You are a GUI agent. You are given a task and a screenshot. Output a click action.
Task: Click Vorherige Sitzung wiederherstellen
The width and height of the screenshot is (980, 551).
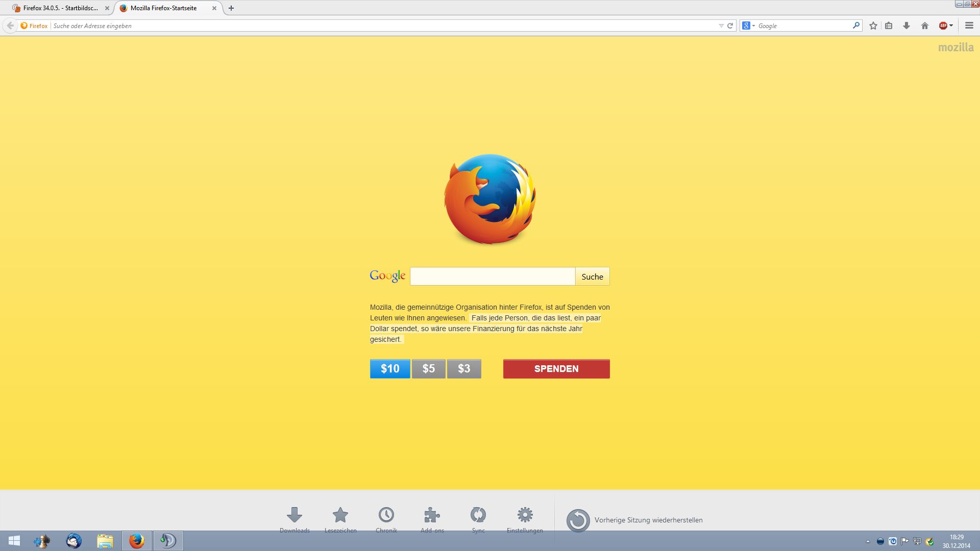[x=648, y=520]
